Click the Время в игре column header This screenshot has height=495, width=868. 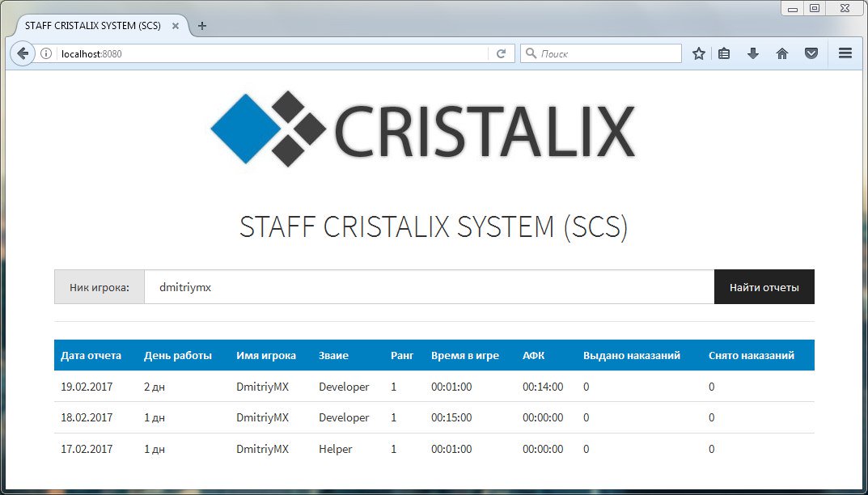point(465,355)
